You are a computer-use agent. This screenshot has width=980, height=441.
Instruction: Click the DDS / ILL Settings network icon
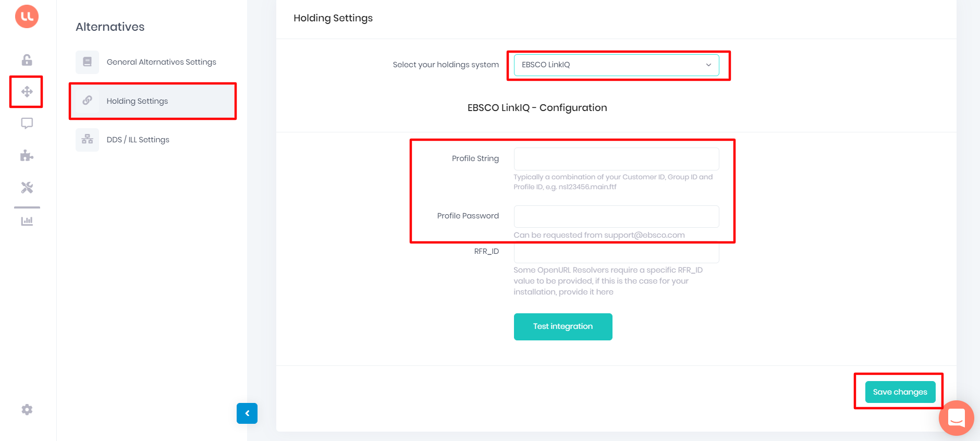tap(87, 140)
